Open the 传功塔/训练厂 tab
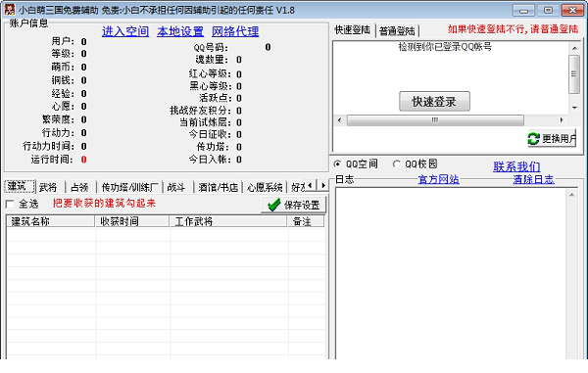588x373 pixels. (x=130, y=187)
